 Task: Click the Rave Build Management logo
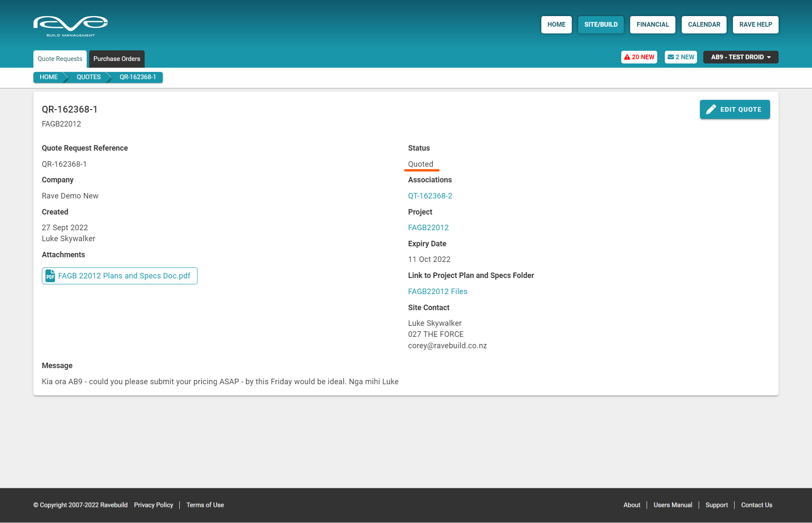click(71, 26)
